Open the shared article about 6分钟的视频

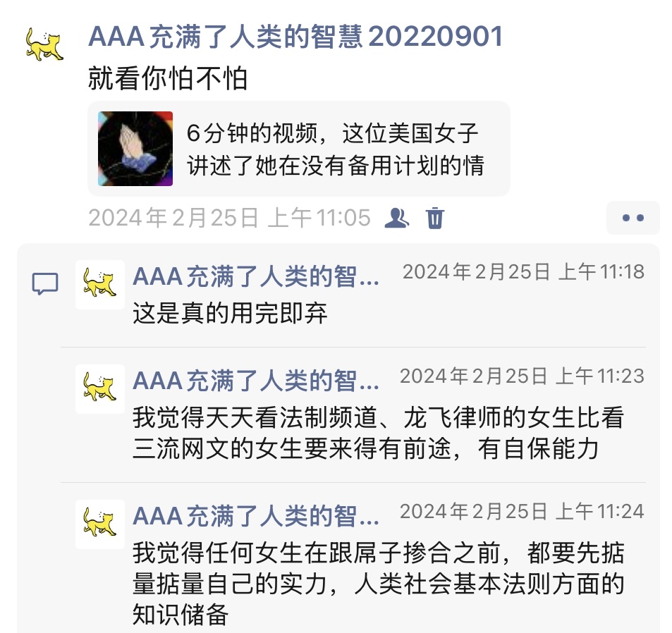pos(299,149)
